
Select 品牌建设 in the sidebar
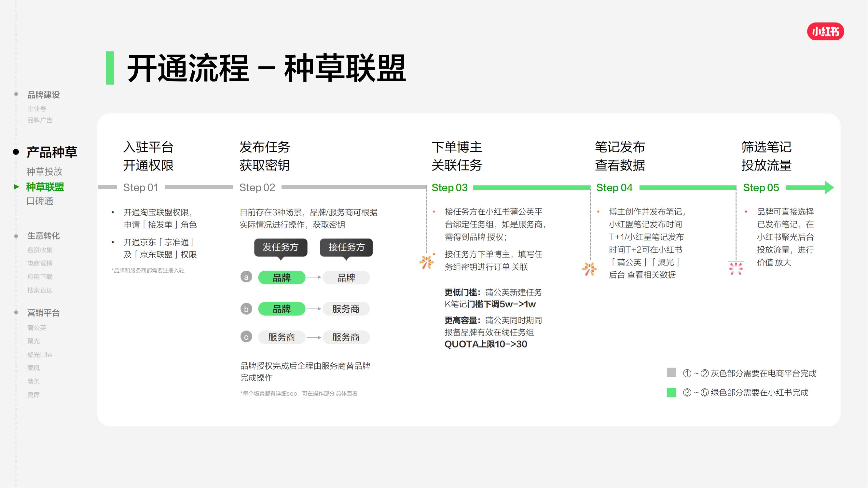point(44,95)
